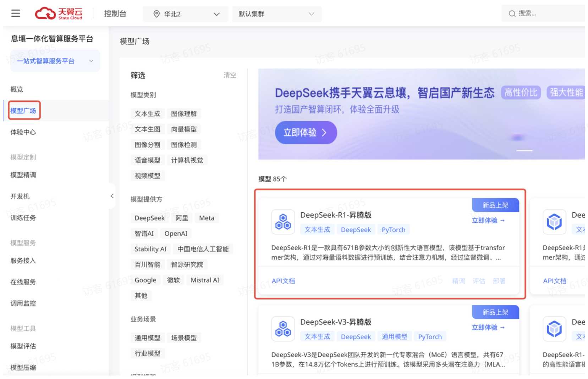Screen dimensions: 588x379
Task: Open the 默认集群 cluster dropdown
Action: pos(276,14)
